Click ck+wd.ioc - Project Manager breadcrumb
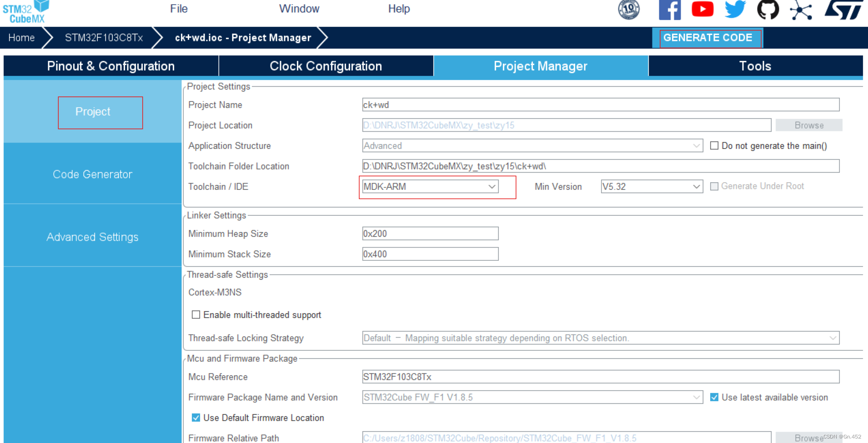Viewport: 868px width, 443px height. [243, 38]
